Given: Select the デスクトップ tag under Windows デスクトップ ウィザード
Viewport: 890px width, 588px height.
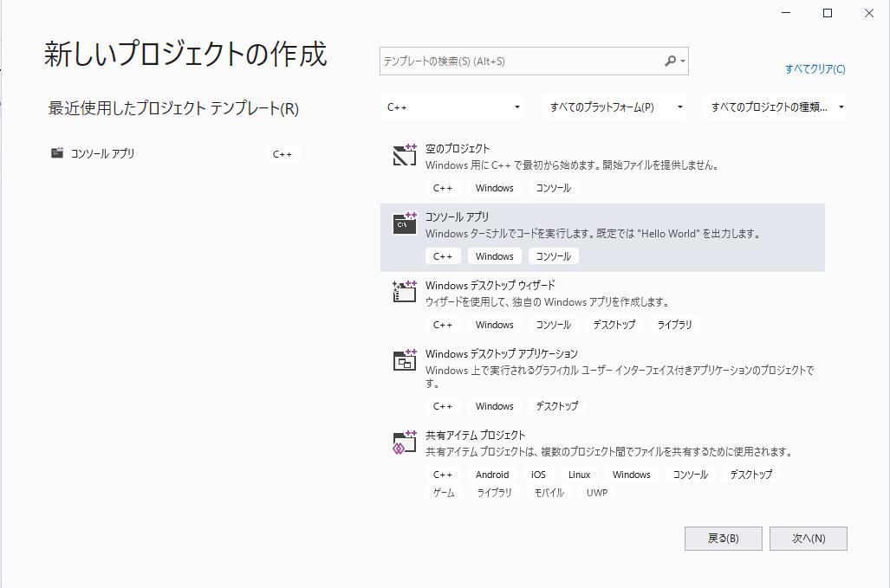Looking at the screenshot, I should coord(616,324).
